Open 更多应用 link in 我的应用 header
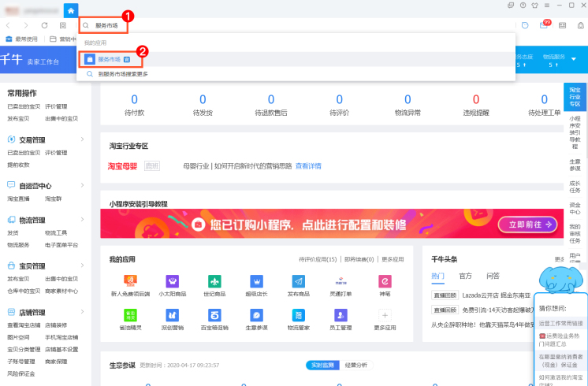 (x=393, y=259)
